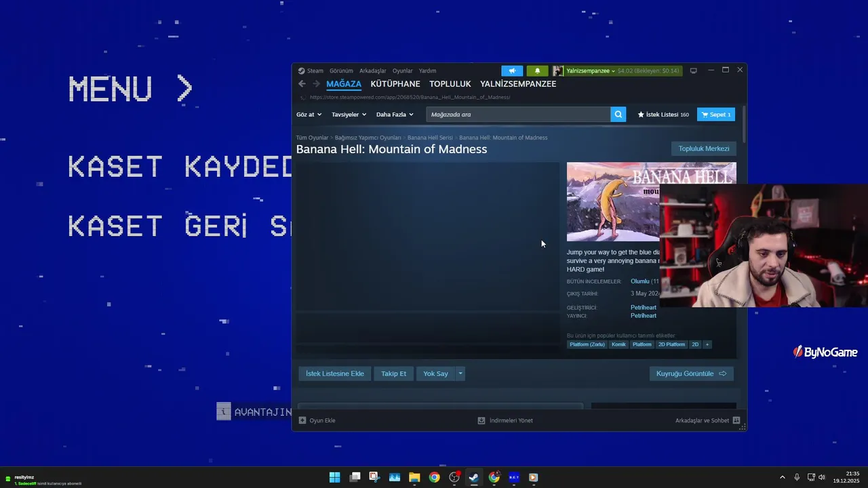
Task: Switch to the MAĞAZA tab
Action: click(x=344, y=84)
